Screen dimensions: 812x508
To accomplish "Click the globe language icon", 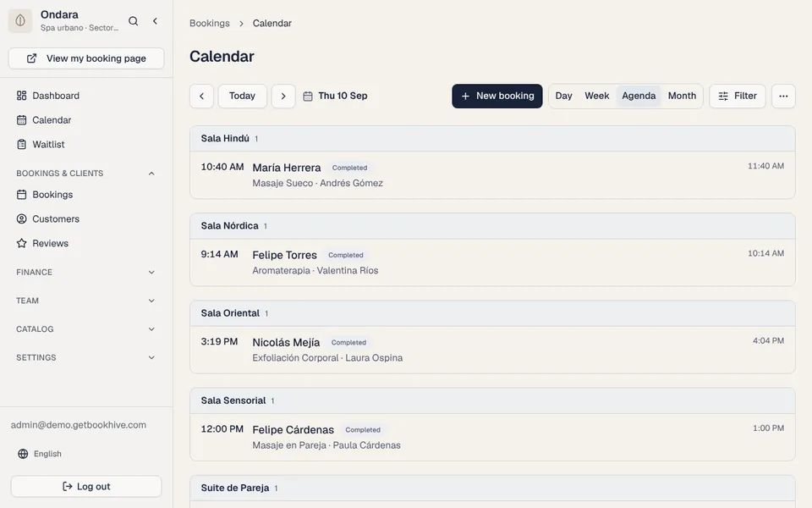I will coord(23,454).
